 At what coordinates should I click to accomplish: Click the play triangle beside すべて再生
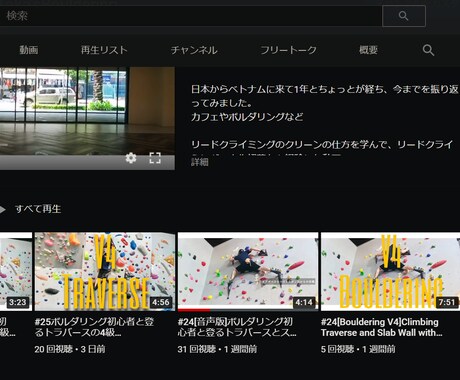point(3,209)
